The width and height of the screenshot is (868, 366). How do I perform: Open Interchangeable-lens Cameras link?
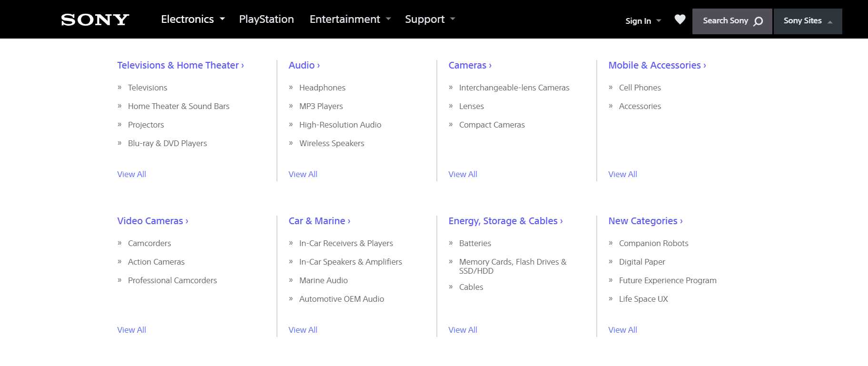(x=514, y=88)
